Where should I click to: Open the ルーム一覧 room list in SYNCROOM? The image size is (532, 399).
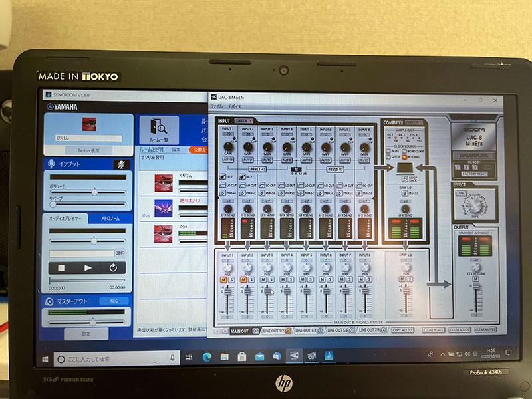coord(159,130)
